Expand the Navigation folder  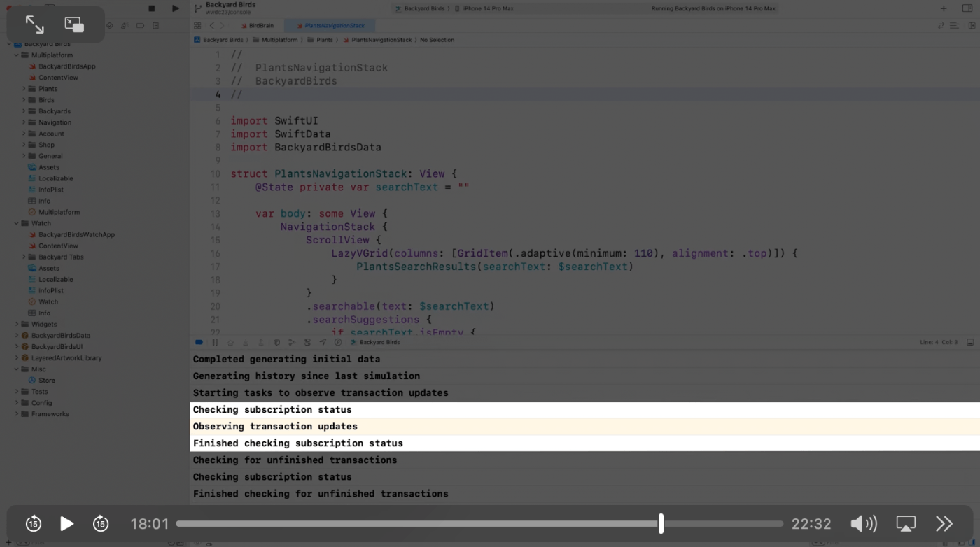coord(24,122)
